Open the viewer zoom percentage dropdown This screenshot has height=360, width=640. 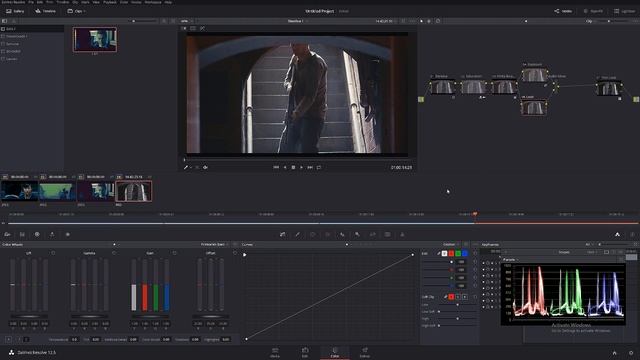pyautogui.click(x=187, y=21)
